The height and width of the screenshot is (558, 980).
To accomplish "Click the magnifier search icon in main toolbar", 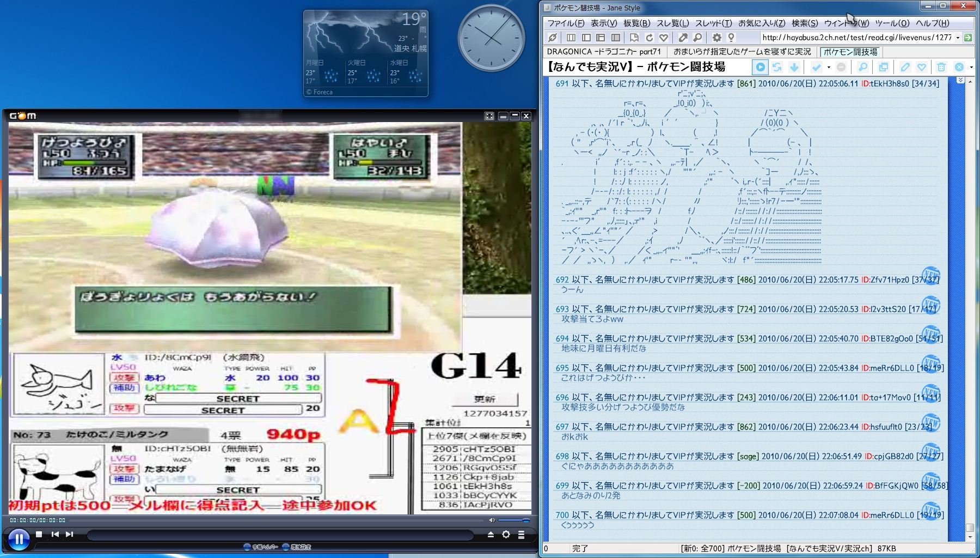I will [697, 38].
